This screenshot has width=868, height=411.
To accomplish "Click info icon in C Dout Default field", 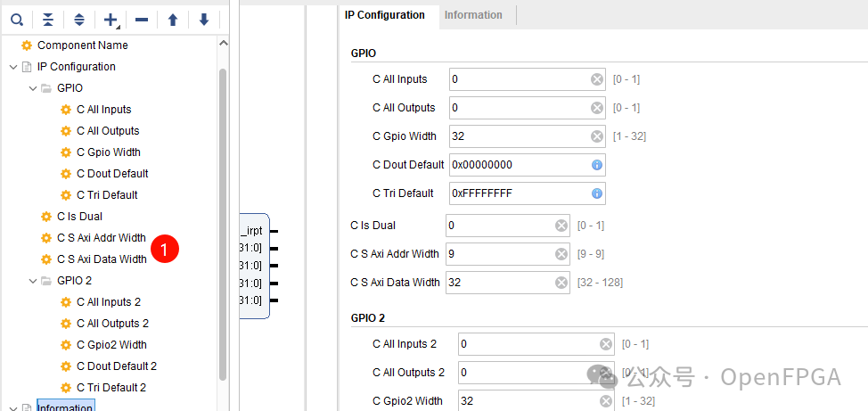I will (x=597, y=165).
